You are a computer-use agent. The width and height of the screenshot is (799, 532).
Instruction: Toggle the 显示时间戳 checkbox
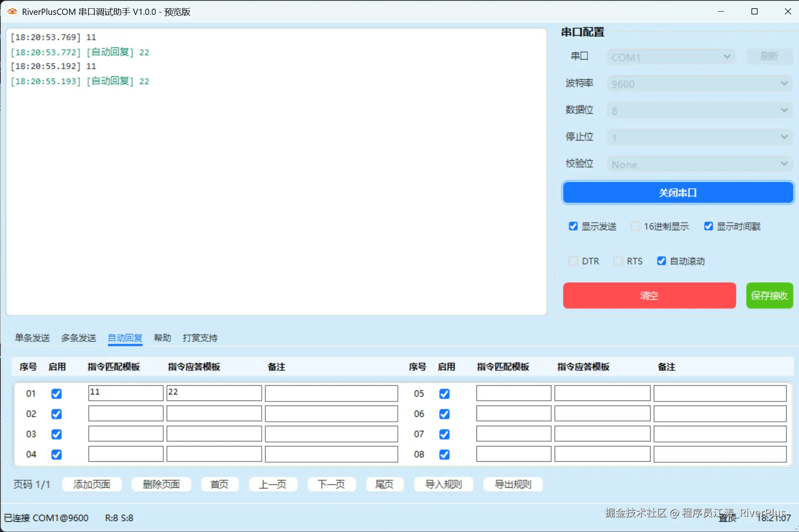(x=708, y=226)
